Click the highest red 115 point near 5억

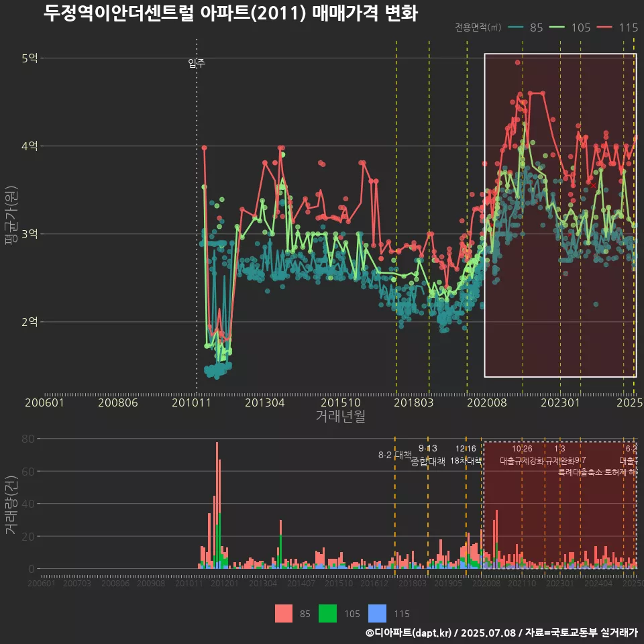click(517, 62)
